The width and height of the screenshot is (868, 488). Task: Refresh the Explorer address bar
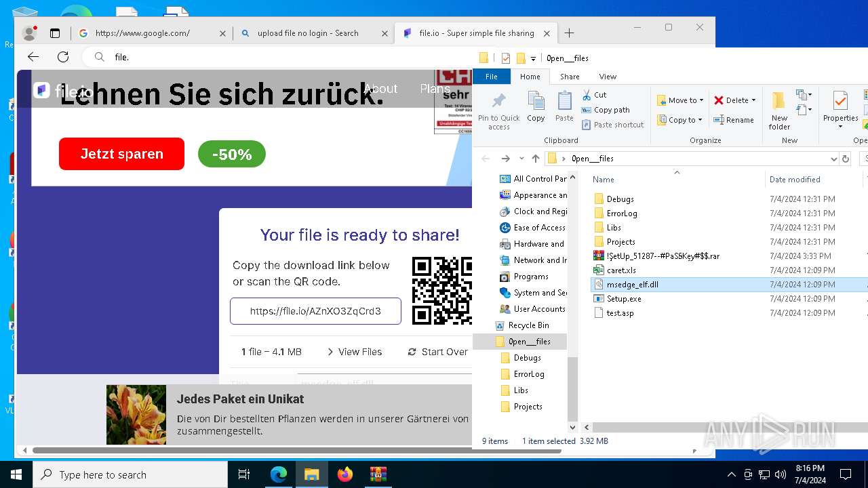pos(846,159)
